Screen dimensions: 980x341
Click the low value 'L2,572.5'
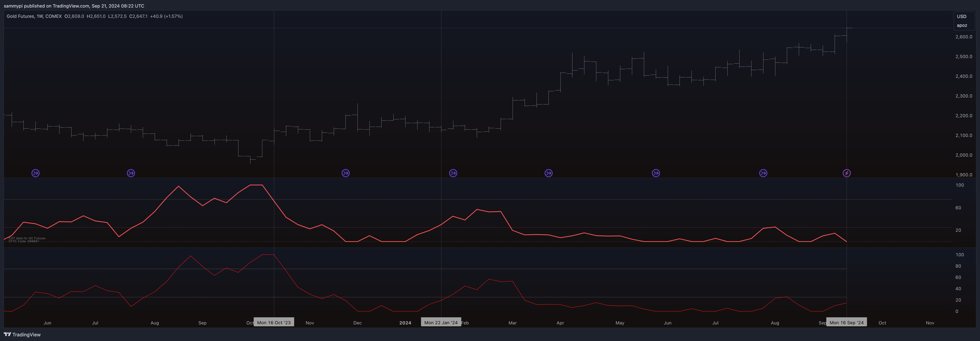pyautogui.click(x=117, y=16)
